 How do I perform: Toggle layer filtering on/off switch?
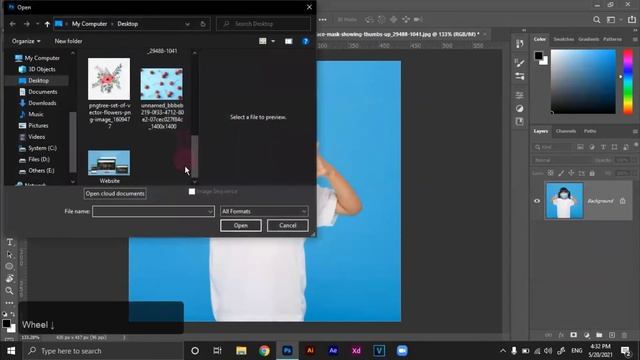[636, 145]
